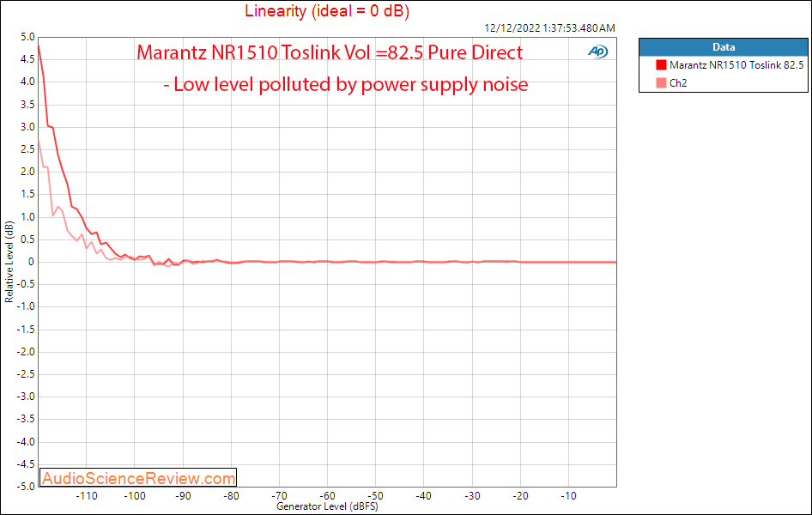
Task: Click the 5.0 label on the vertical axis
Action: (28, 37)
